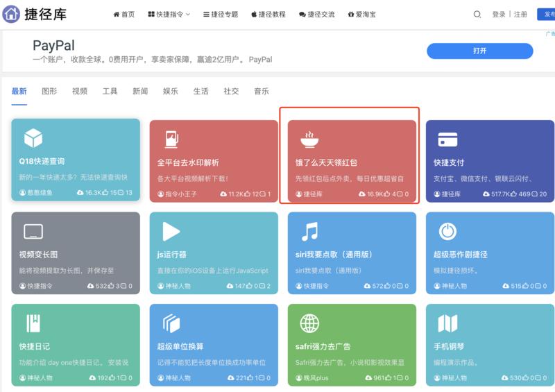The height and width of the screenshot is (392, 555).
Task: Open the 快捷支付 shortcut title
Action: tap(449, 163)
